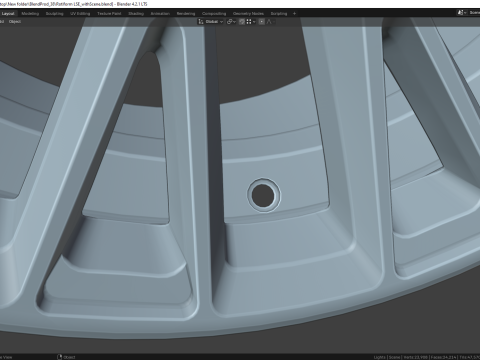Open the Sculpting workspace tab
480x360 pixels.
pyautogui.click(x=54, y=14)
